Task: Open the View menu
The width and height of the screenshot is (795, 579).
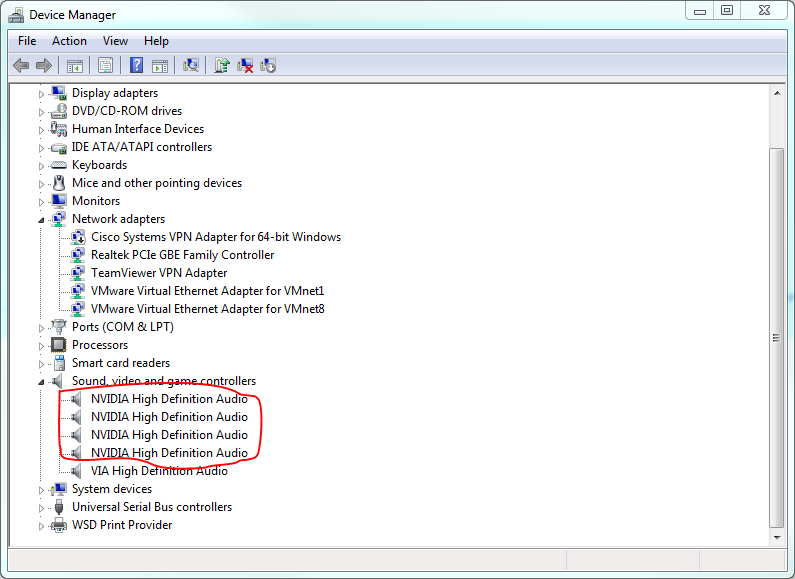Action: (115, 41)
